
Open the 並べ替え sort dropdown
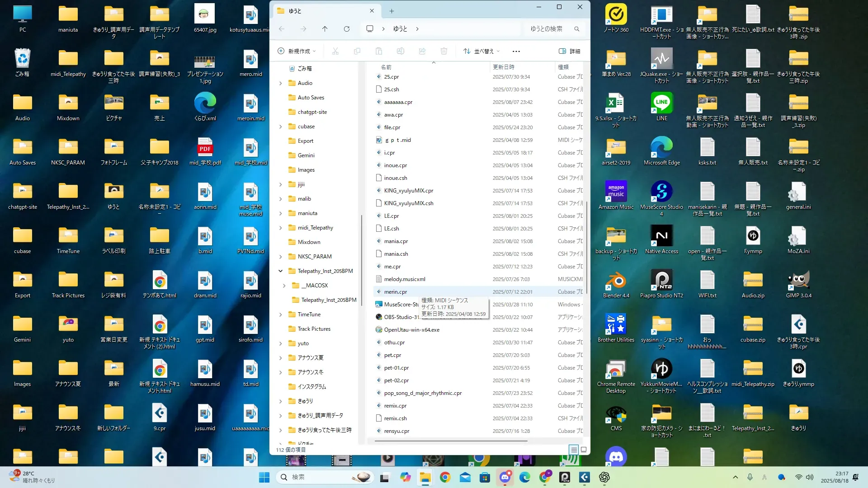[481, 51]
